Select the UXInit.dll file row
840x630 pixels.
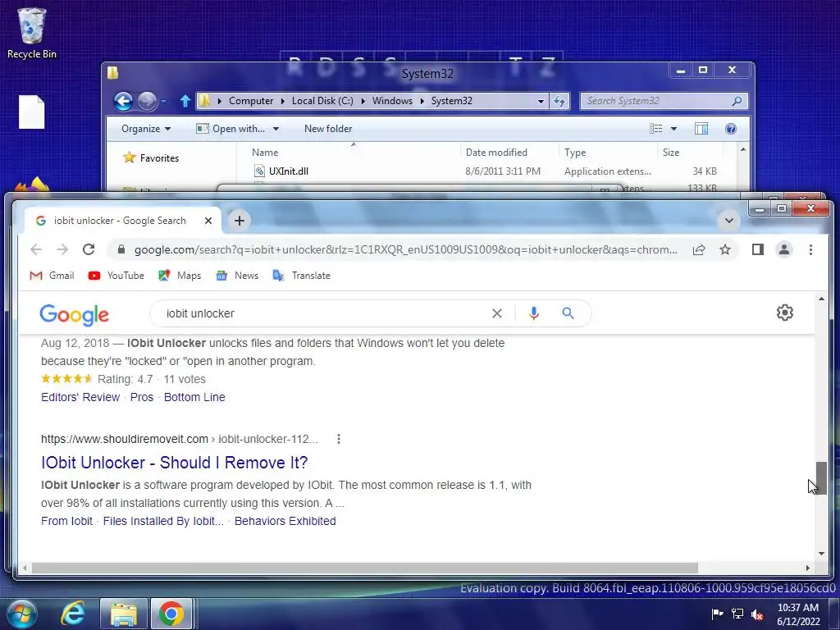[485, 171]
